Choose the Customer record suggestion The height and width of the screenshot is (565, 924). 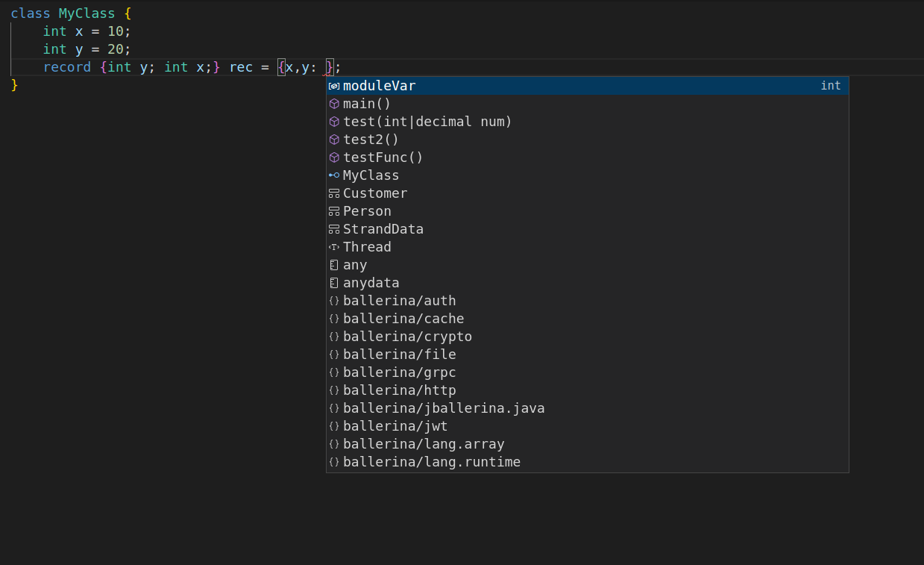pyautogui.click(x=588, y=193)
